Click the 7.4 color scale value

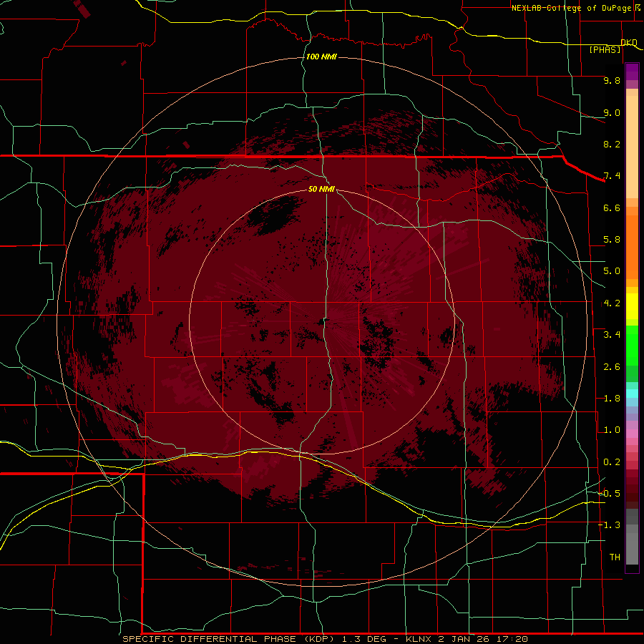pos(612,176)
